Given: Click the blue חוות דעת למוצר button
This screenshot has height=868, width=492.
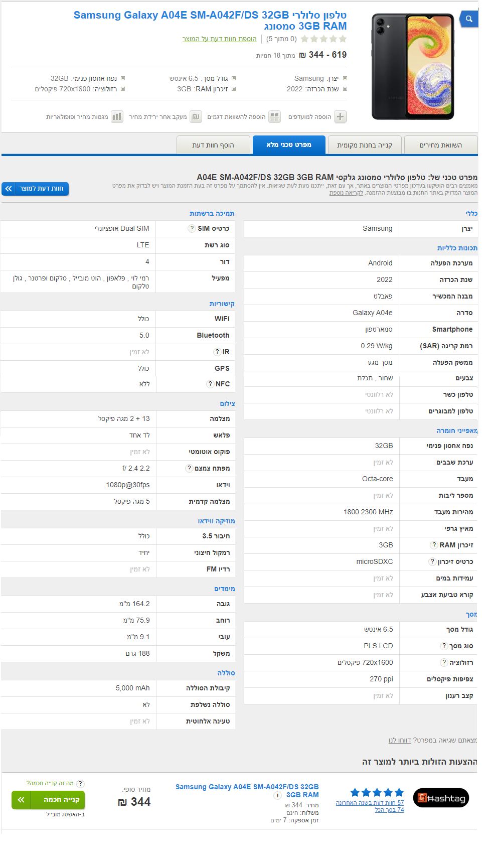Looking at the screenshot, I should [35, 189].
